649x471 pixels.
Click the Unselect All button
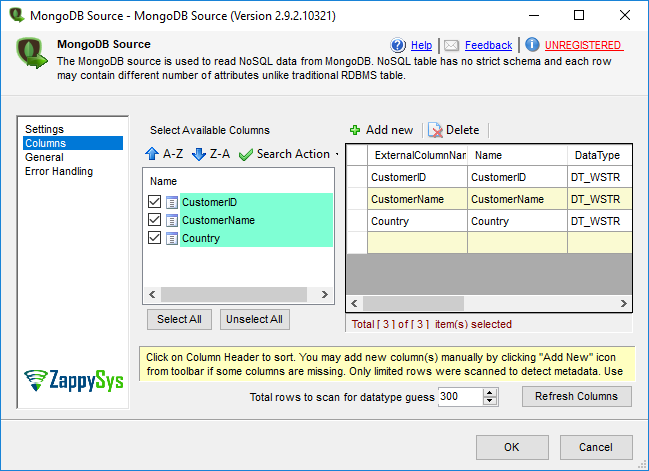pos(255,320)
